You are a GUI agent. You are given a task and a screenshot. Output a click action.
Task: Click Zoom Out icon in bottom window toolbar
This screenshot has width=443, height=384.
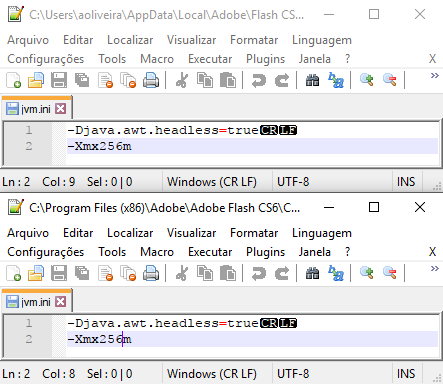pyautogui.click(x=390, y=273)
